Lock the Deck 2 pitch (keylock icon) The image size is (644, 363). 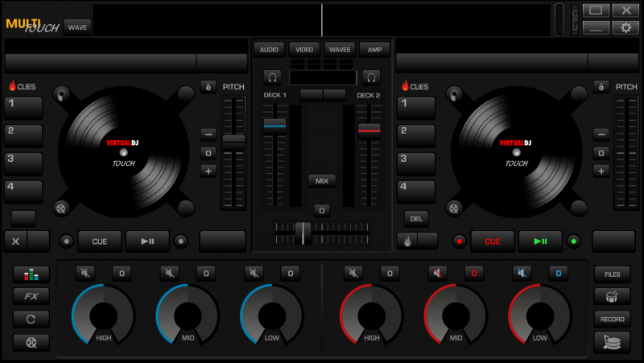click(601, 87)
